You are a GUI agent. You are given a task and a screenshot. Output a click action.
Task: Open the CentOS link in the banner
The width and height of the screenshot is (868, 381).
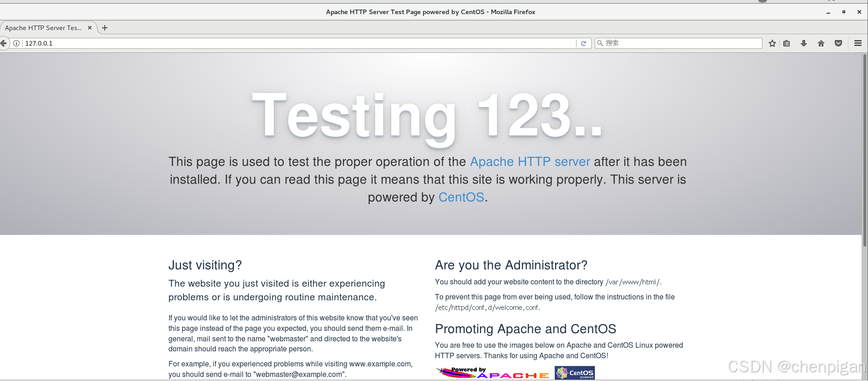pos(461,197)
